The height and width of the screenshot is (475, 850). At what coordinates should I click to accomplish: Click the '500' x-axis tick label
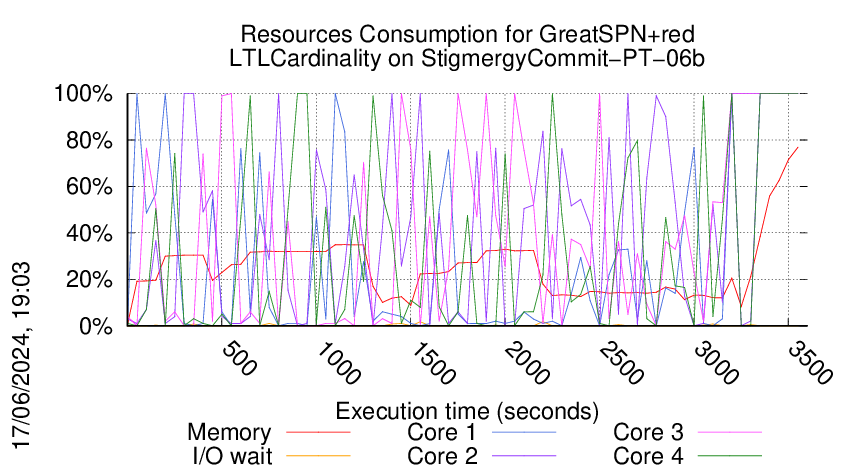click(x=239, y=359)
